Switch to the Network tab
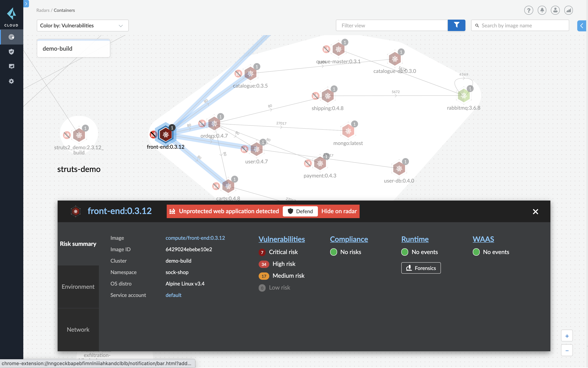Image resolution: width=588 pixels, height=368 pixels. (78, 329)
